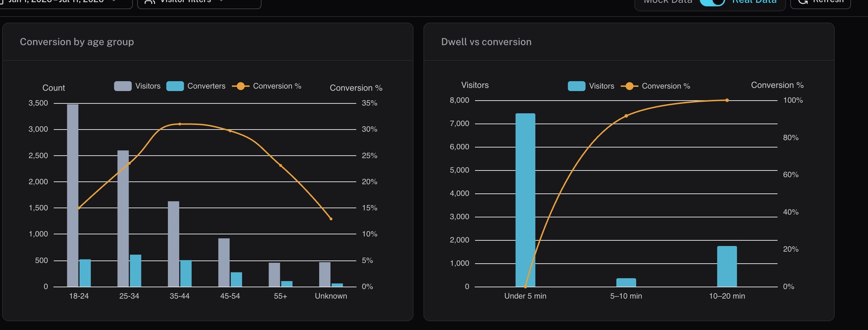The height and width of the screenshot is (330, 868).
Task: Click the 'Unknown' axis label
Action: [331, 296]
